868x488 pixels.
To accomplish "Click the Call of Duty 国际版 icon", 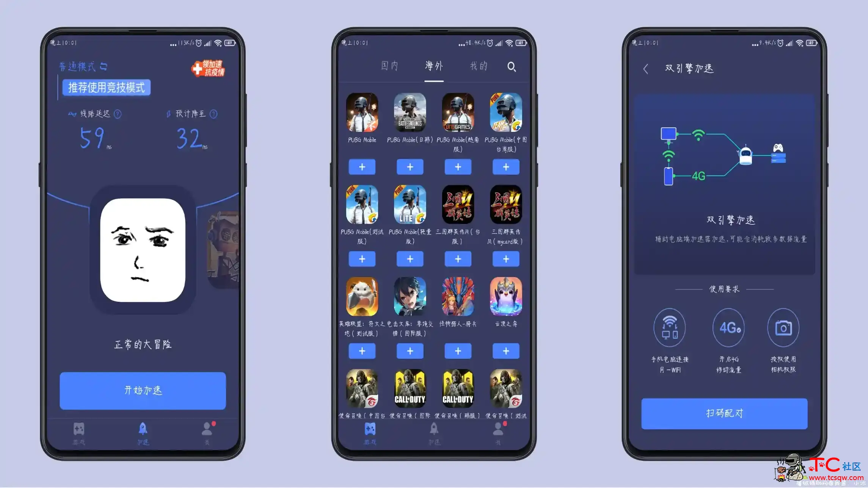I will click(x=410, y=390).
